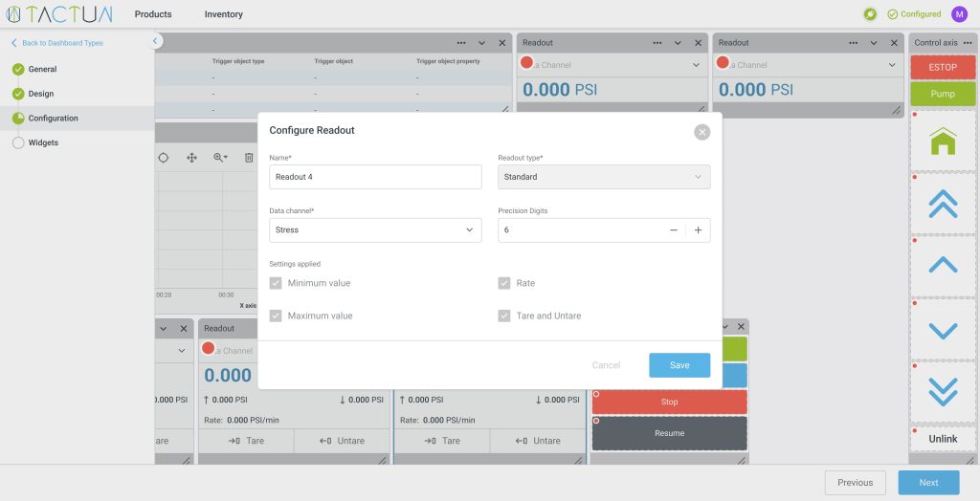
Task: Open the Data channel Stress dropdown
Action: click(375, 229)
